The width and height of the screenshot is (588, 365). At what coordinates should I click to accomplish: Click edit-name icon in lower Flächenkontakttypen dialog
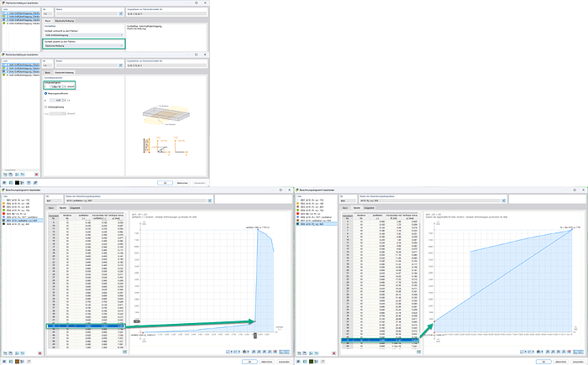coord(121,65)
